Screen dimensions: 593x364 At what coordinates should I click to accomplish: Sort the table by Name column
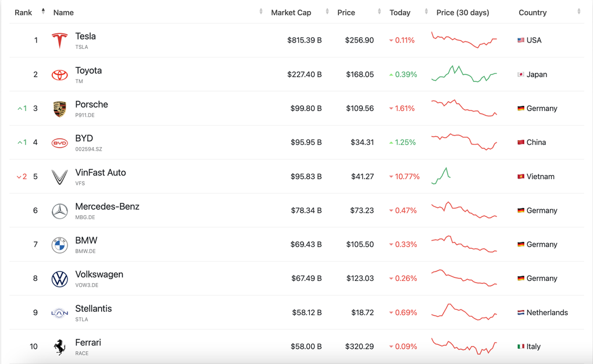[63, 12]
